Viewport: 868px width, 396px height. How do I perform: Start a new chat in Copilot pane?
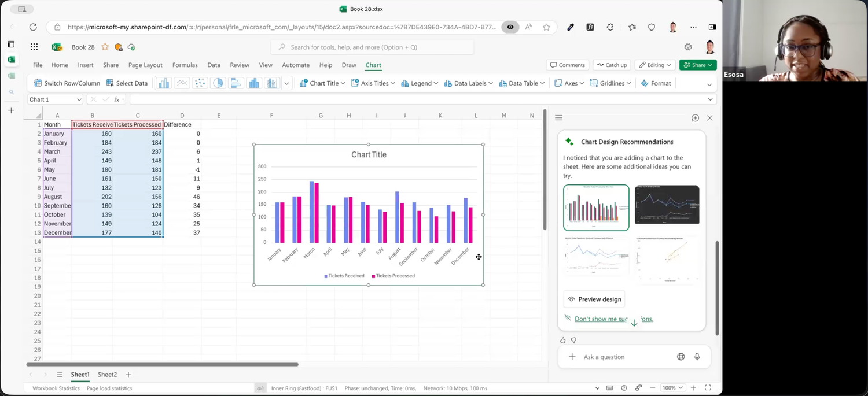click(695, 118)
